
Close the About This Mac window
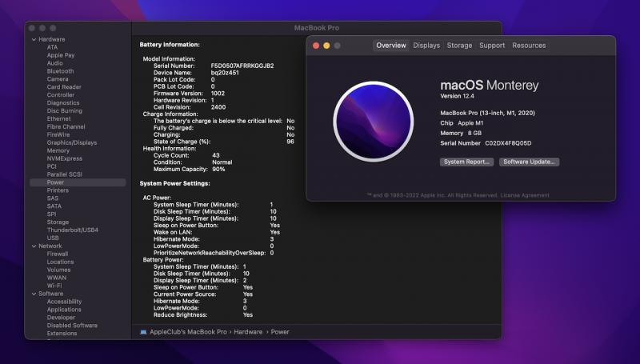coord(316,46)
